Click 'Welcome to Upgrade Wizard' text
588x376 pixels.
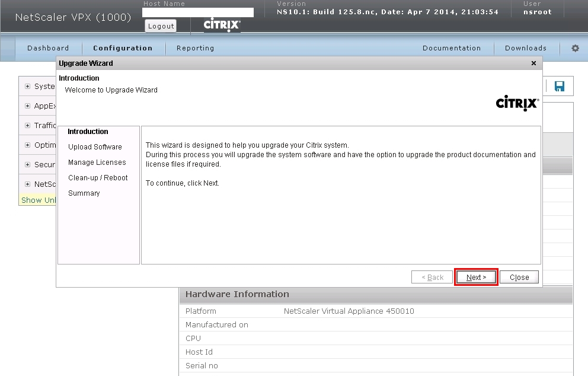point(111,90)
